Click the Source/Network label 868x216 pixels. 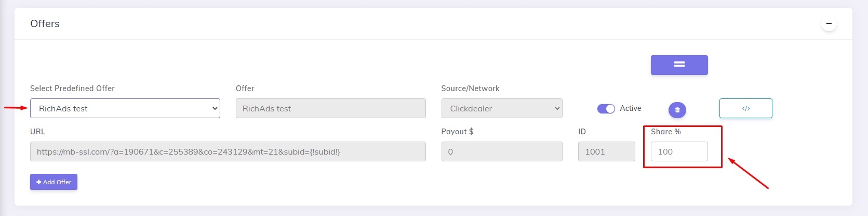[x=470, y=88]
